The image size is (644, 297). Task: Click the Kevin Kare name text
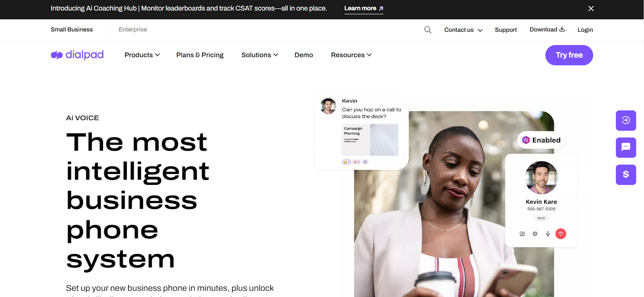tap(541, 202)
